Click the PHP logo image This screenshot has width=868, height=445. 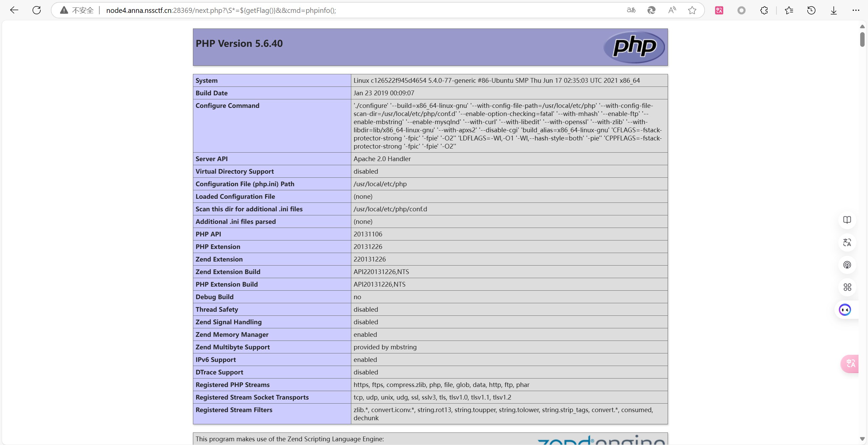pyautogui.click(x=634, y=47)
